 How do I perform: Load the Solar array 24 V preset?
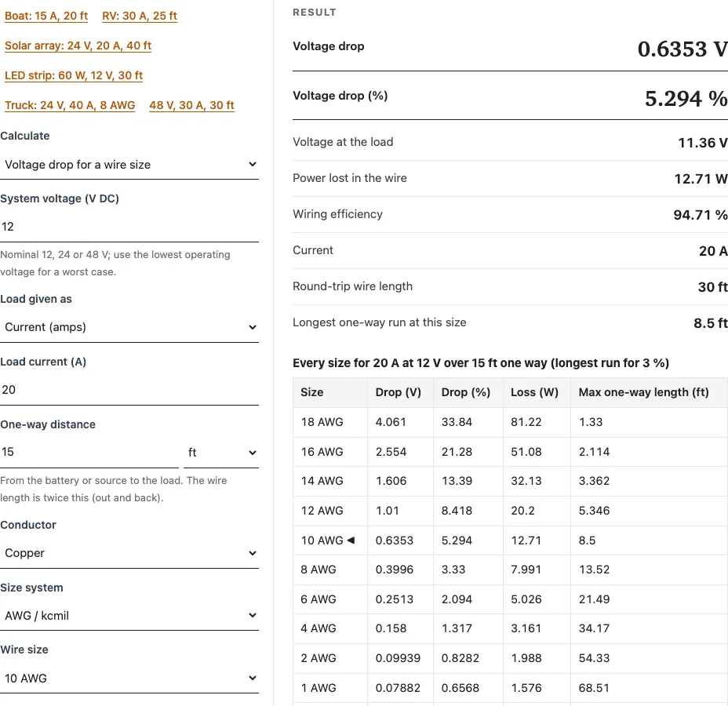click(x=78, y=45)
